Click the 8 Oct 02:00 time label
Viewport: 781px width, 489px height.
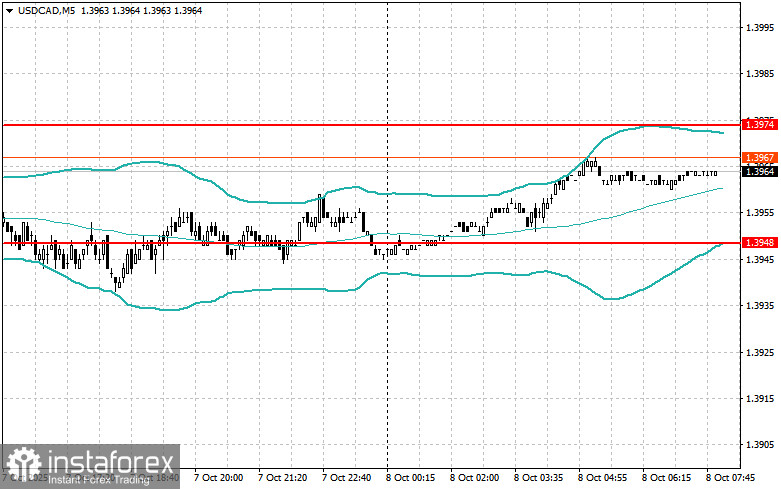click(x=474, y=478)
